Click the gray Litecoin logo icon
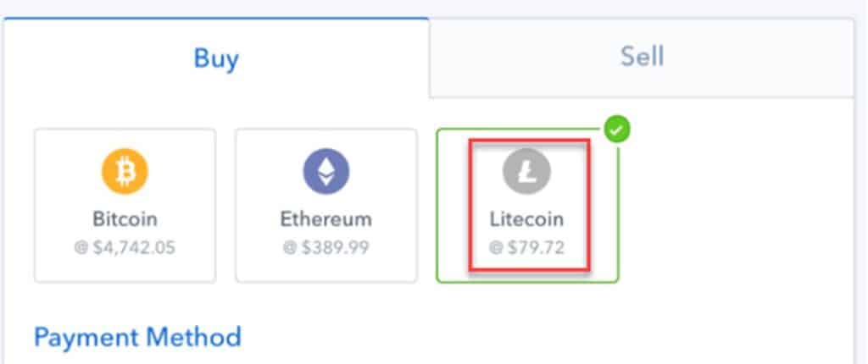Viewport: 868px width, 364px height. tap(526, 172)
